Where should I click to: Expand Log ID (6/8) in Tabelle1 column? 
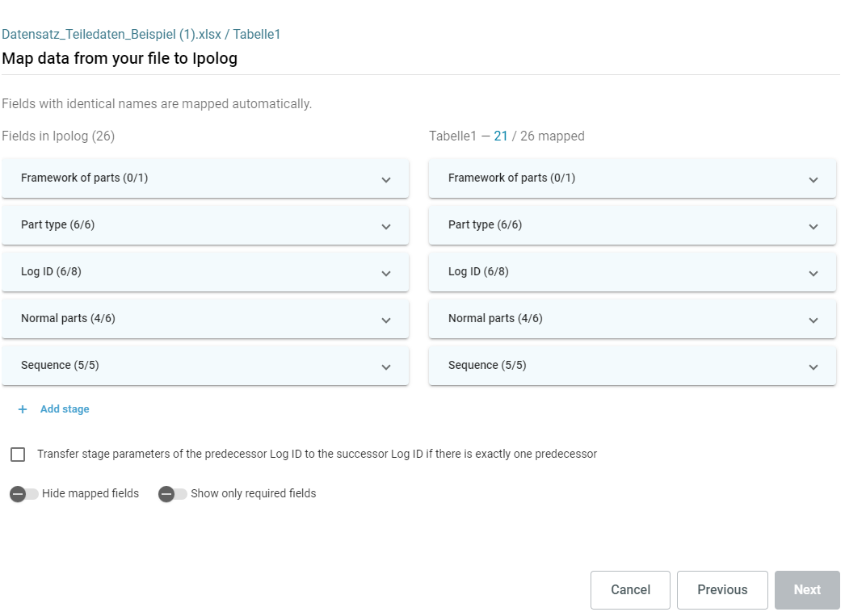(632, 272)
